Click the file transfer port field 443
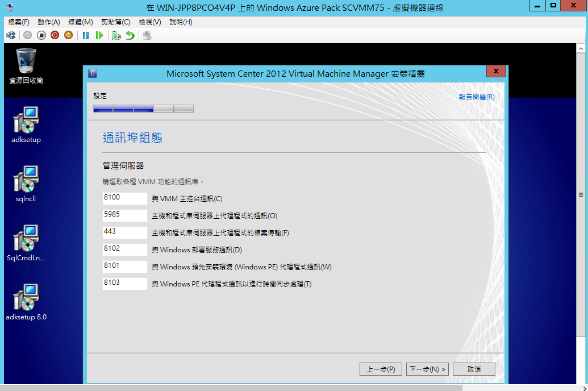Image resolution: width=588 pixels, height=391 pixels. point(124,232)
